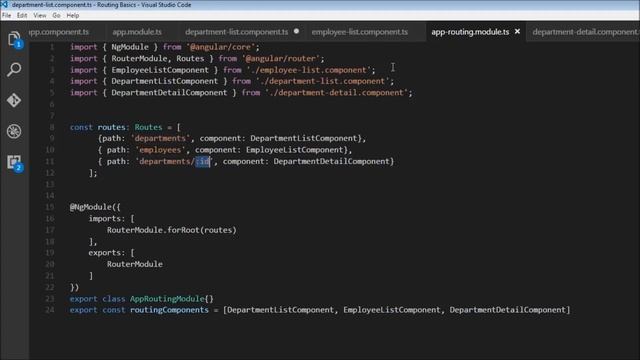Switch to app.module.ts tab

[x=137, y=32]
